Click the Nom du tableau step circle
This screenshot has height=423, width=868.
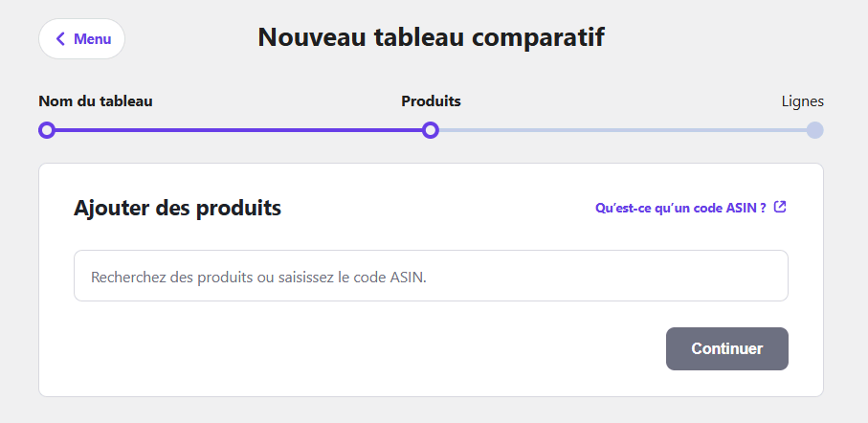[x=47, y=130]
